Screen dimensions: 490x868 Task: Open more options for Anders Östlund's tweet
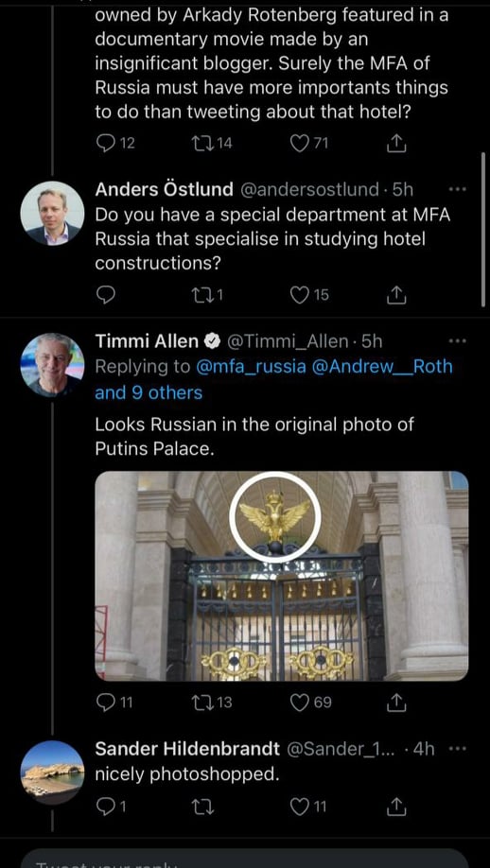(457, 190)
